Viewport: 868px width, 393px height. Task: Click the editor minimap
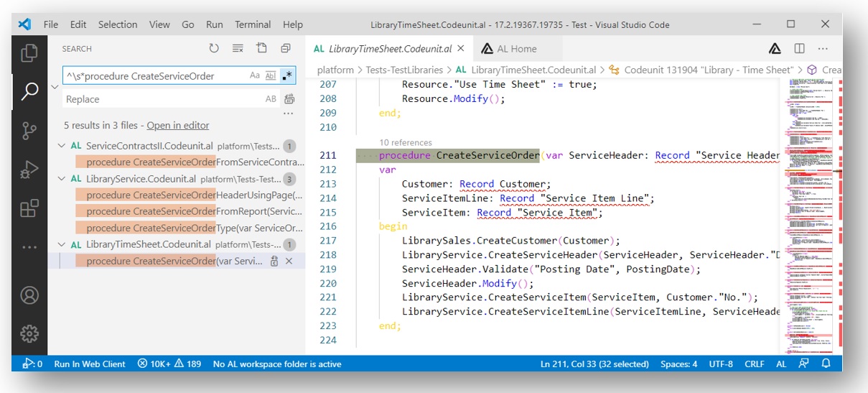[x=811, y=216]
